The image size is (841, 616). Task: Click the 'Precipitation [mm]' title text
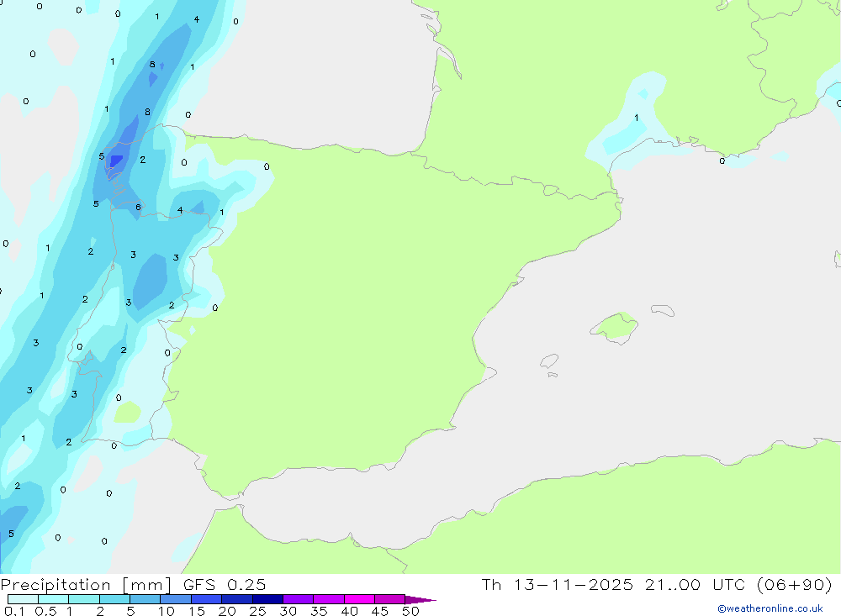click(x=86, y=585)
